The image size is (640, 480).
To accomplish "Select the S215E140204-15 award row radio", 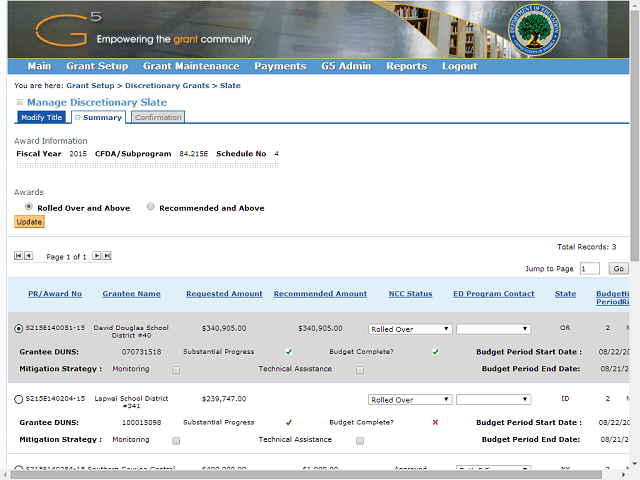I will (x=18, y=399).
